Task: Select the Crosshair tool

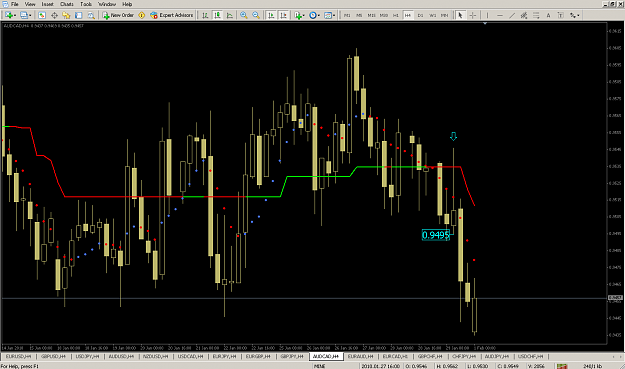Action: (x=473, y=15)
